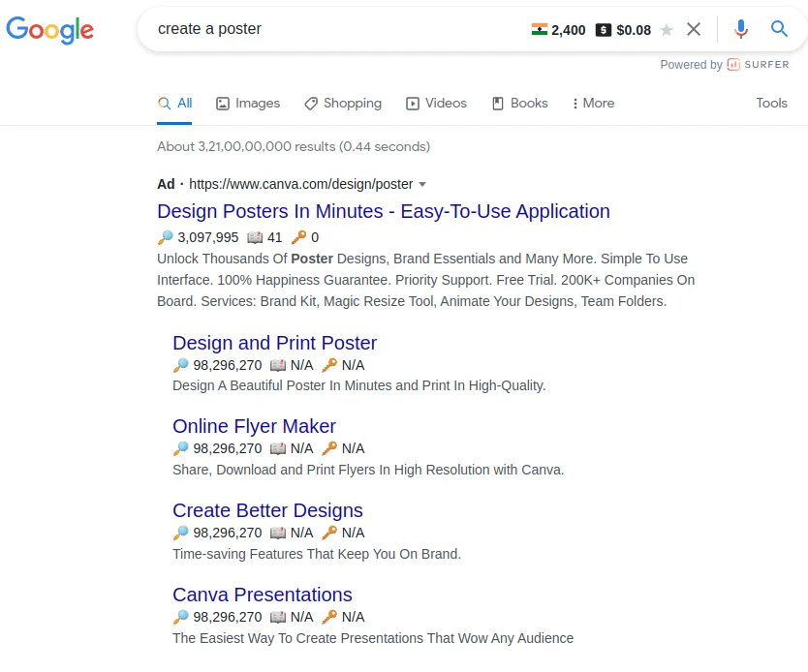Click the blue search magnifier button
The image size is (808, 672).
click(x=779, y=29)
